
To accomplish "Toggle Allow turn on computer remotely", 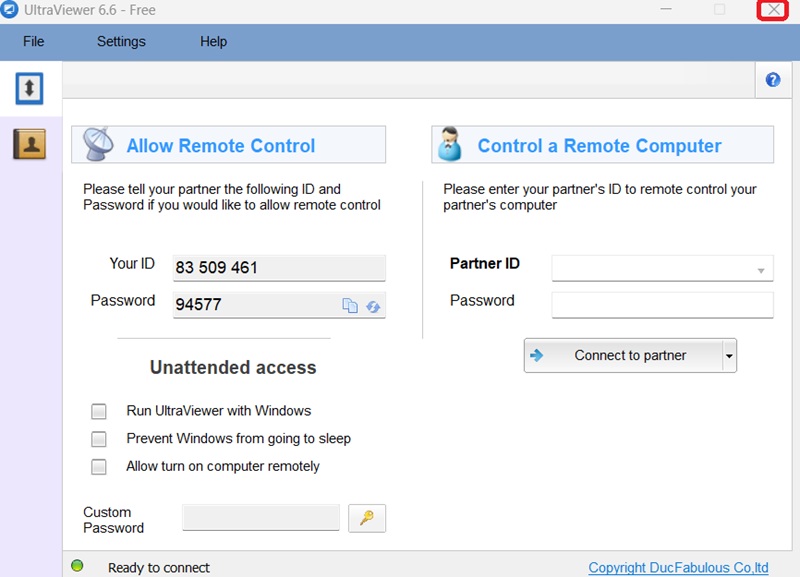I will pyautogui.click(x=99, y=467).
